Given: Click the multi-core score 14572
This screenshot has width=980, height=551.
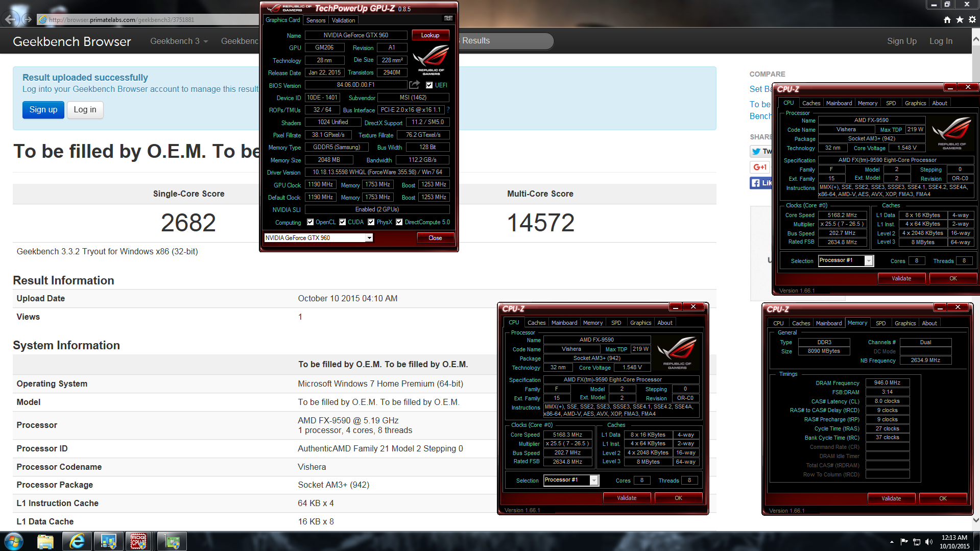Looking at the screenshot, I should 540,223.
